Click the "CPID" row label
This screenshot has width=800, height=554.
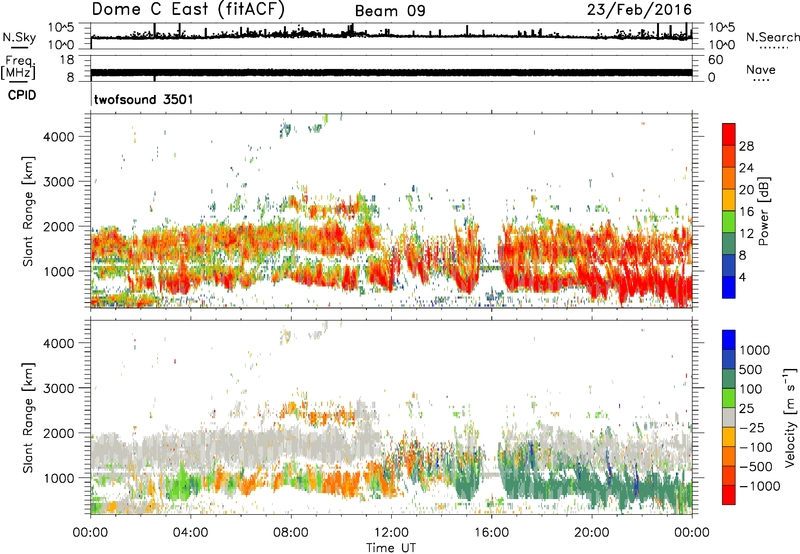click(22, 95)
